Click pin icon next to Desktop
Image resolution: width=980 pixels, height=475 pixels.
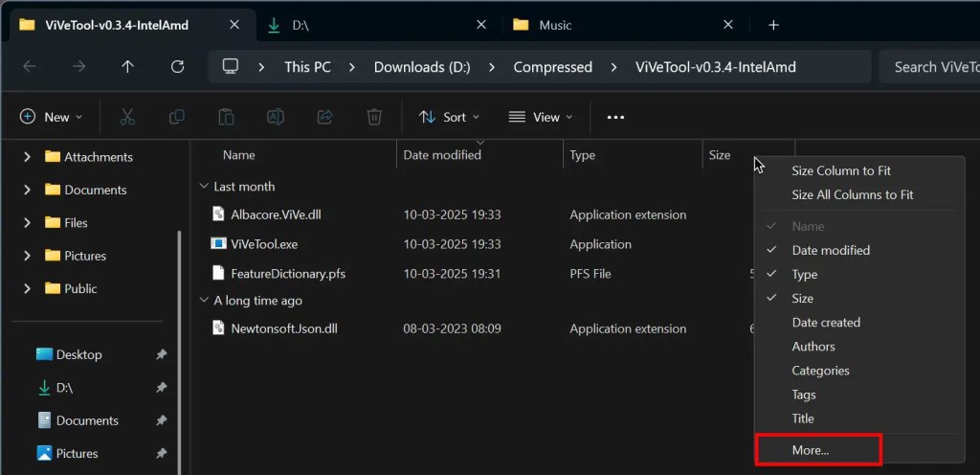click(161, 354)
